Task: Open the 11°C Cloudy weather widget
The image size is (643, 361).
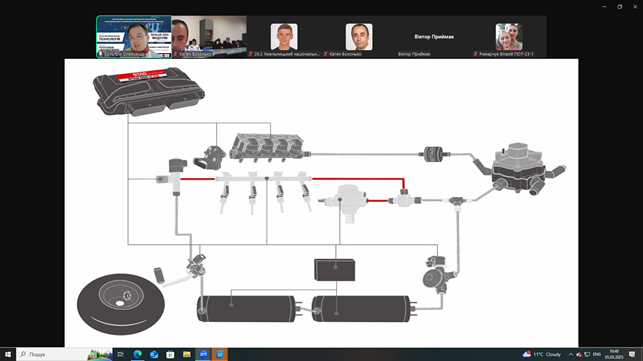Action: [542, 354]
